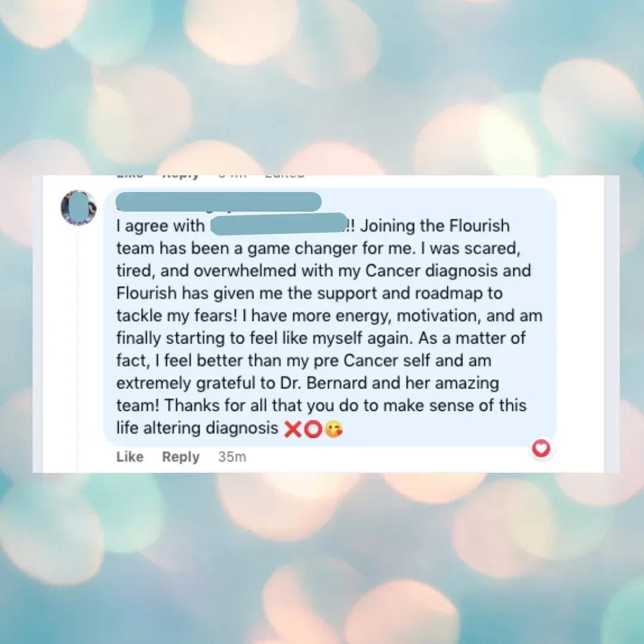Open the commenter's blurred profile avatar
Screen dimensions: 644x644
point(79,208)
